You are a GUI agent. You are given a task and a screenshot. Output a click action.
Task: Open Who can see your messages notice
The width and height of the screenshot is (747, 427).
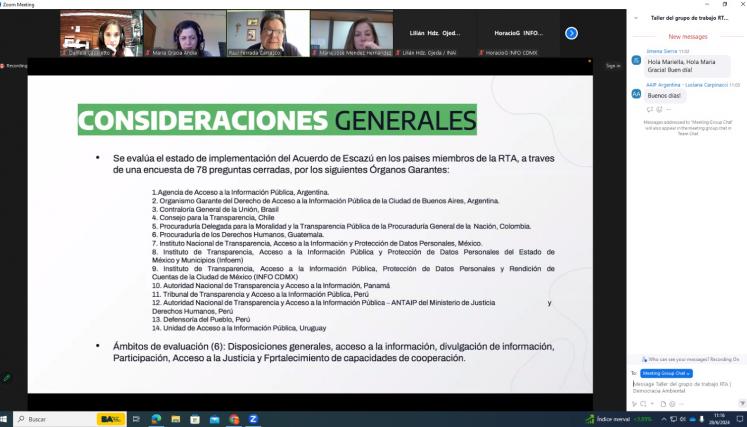coord(691,359)
